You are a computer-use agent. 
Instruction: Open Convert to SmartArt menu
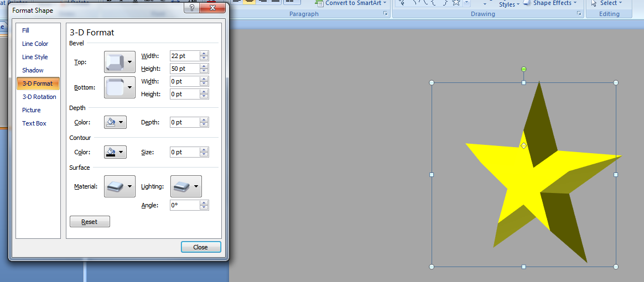(x=351, y=3)
